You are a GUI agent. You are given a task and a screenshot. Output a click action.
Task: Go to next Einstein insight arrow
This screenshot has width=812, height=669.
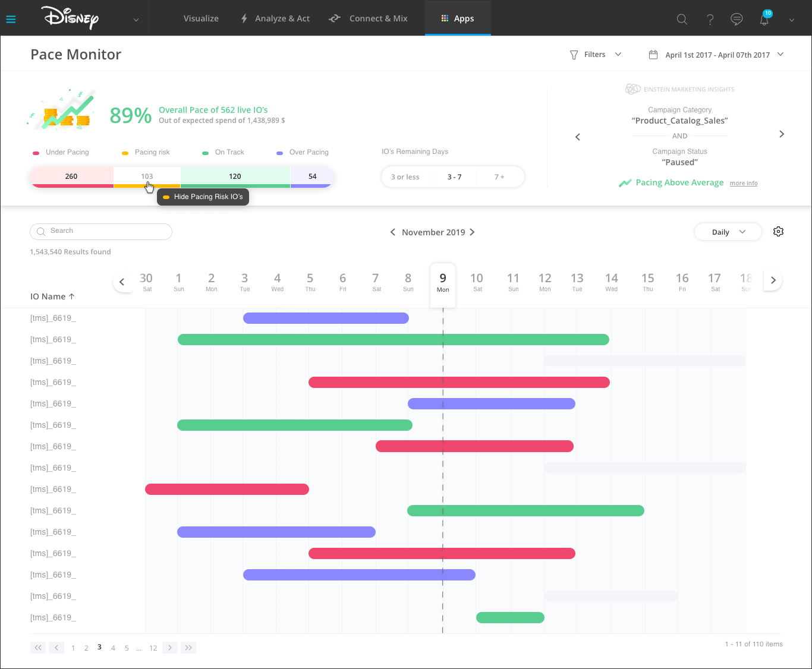[x=782, y=134]
